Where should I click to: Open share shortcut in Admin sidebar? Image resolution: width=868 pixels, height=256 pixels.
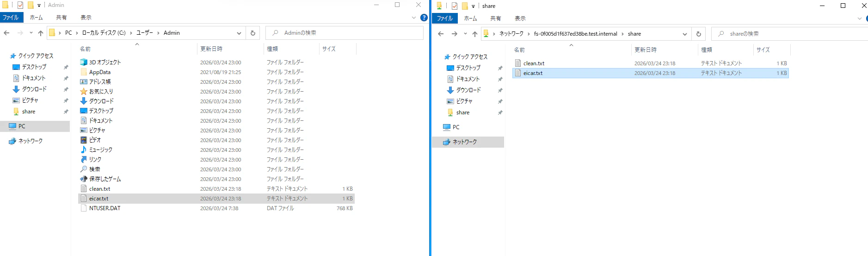[29, 112]
